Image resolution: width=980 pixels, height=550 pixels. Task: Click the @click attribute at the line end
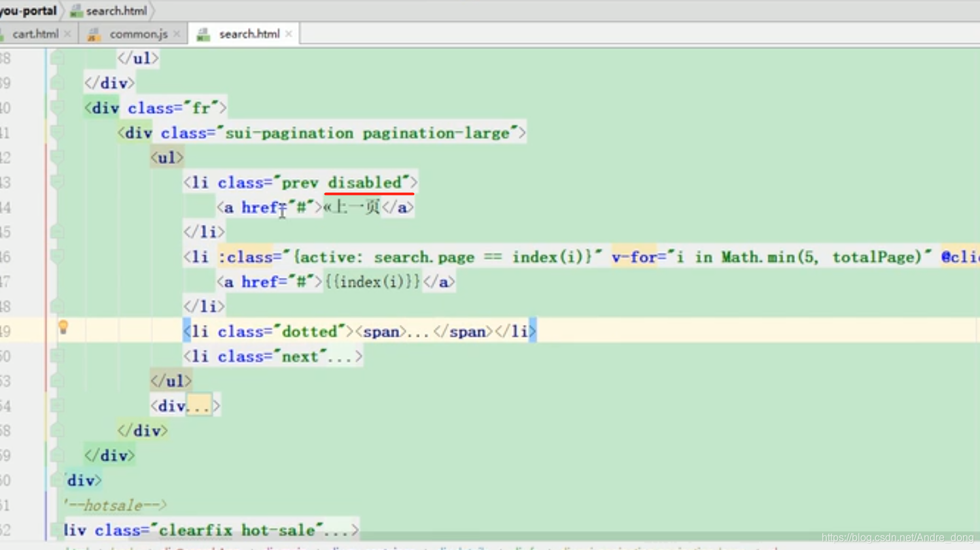(960, 257)
